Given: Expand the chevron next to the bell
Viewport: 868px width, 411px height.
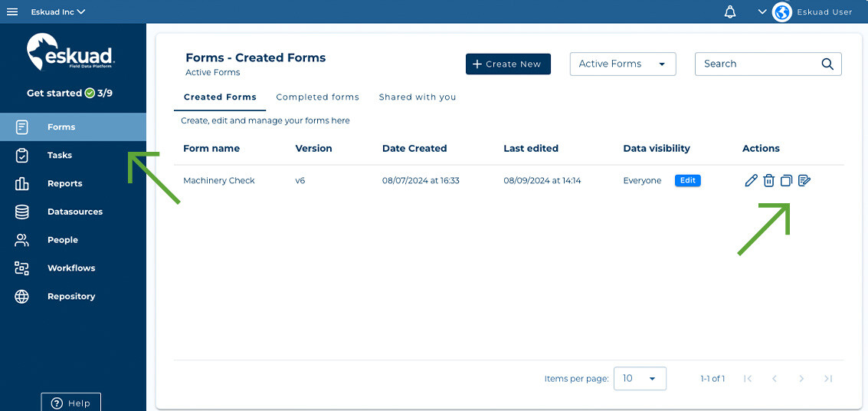Looking at the screenshot, I should [x=762, y=12].
